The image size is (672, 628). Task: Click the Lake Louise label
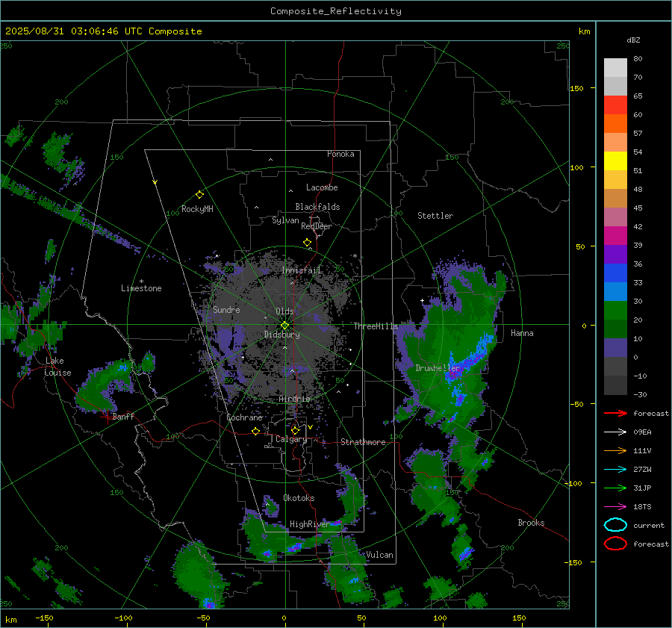57,367
